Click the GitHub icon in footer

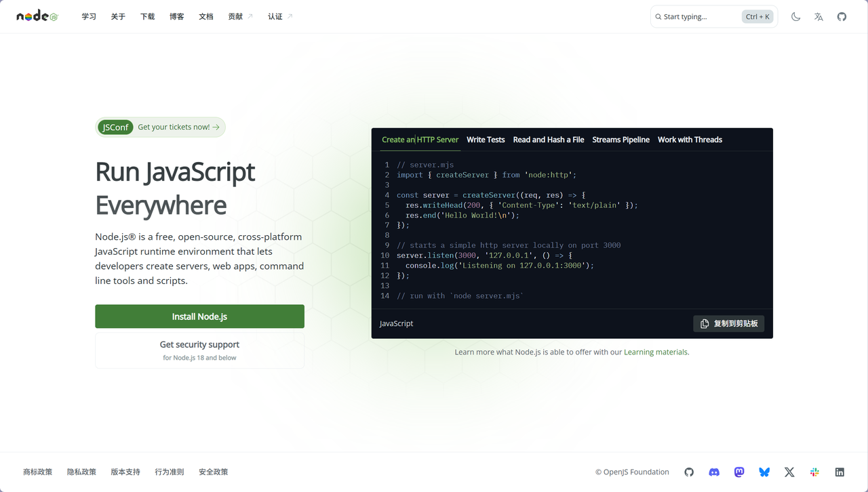pyautogui.click(x=689, y=472)
